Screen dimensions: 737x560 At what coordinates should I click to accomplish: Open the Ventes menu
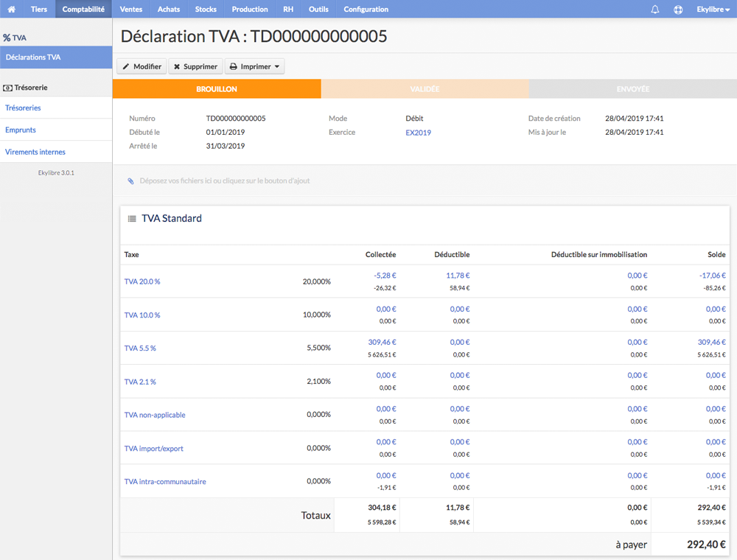pos(131,9)
